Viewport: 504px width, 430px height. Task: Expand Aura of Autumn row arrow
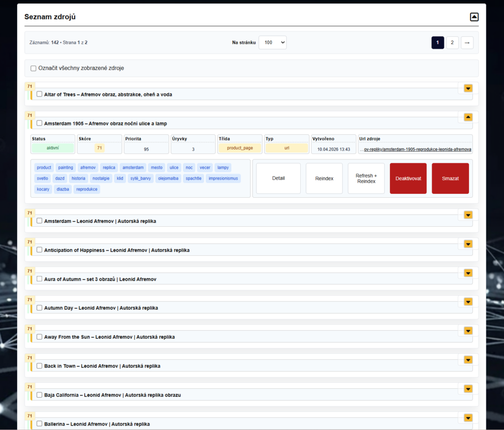[468, 273]
